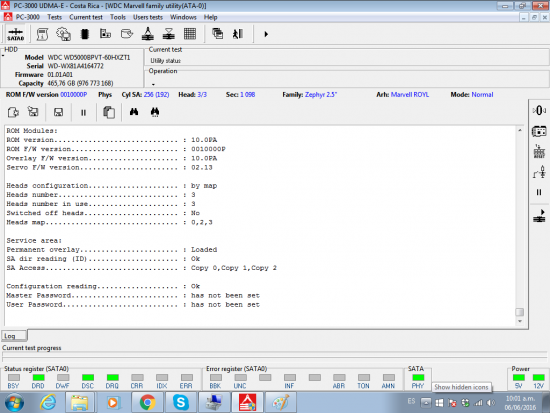Click the Current test progress bar
Image resolution: width=550 pixels, height=413 pixels.
point(275,357)
